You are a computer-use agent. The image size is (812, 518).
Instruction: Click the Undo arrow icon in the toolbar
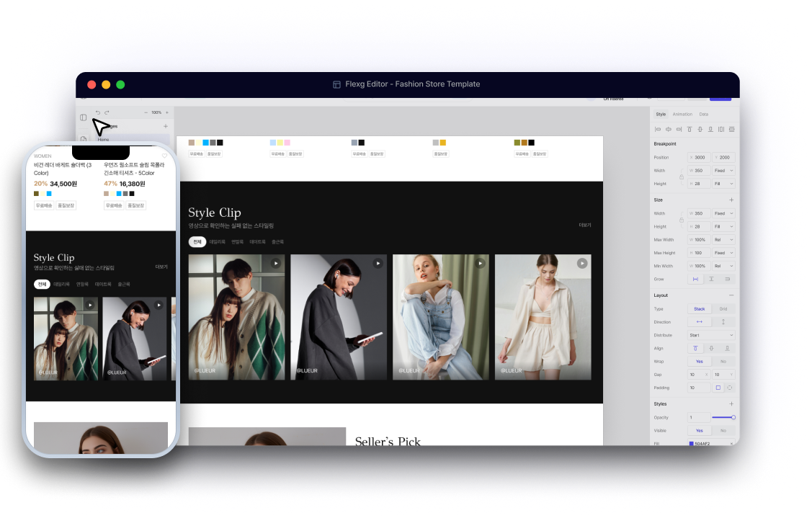pyautogui.click(x=98, y=112)
